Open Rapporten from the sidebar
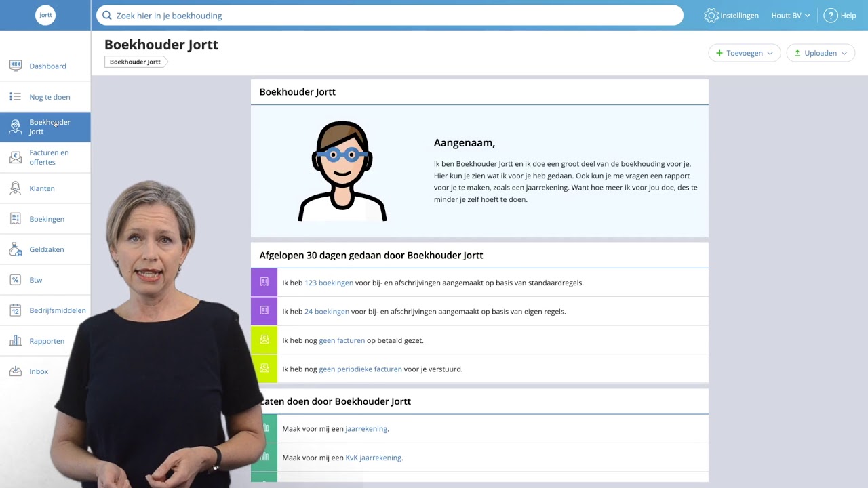Image resolution: width=868 pixels, height=488 pixels. coord(45,340)
